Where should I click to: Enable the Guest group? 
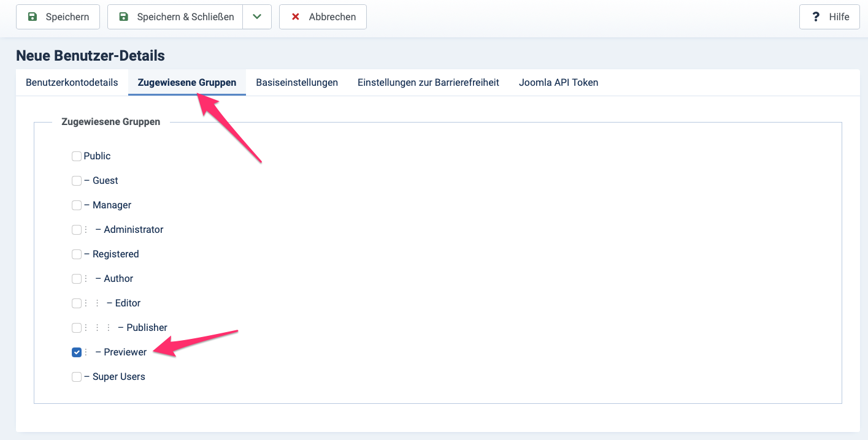point(76,180)
